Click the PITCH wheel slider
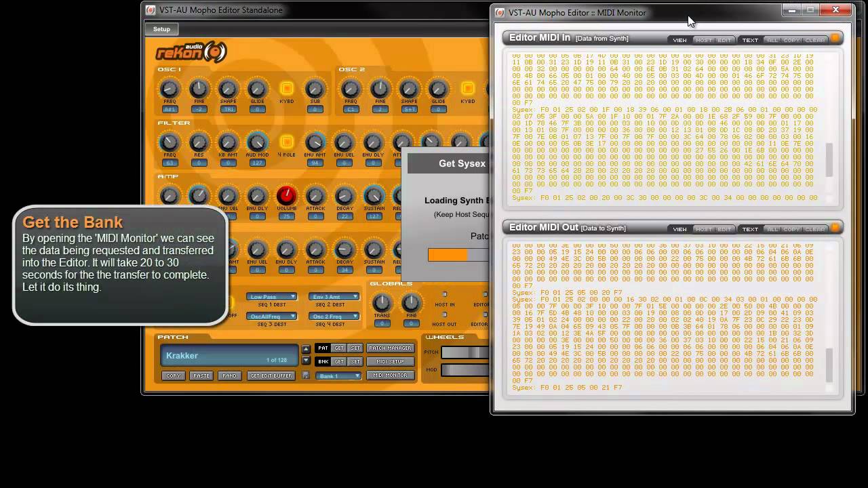The image size is (868, 488). (x=465, y=352)
